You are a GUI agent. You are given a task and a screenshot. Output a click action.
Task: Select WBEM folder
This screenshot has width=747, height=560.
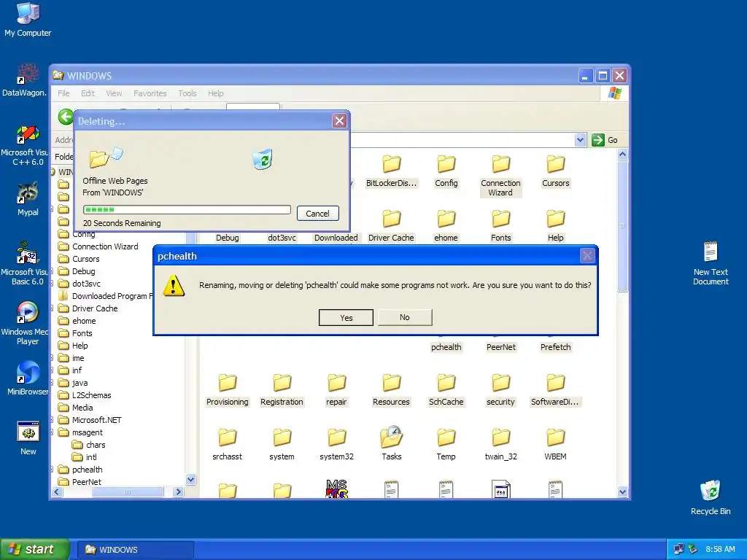click(555, 446)
